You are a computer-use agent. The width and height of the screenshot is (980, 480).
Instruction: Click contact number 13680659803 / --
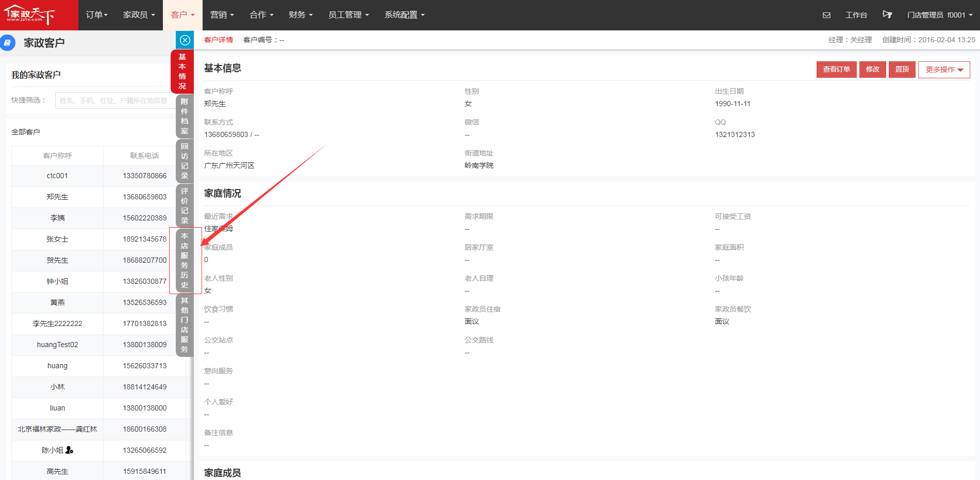(231, 134)
